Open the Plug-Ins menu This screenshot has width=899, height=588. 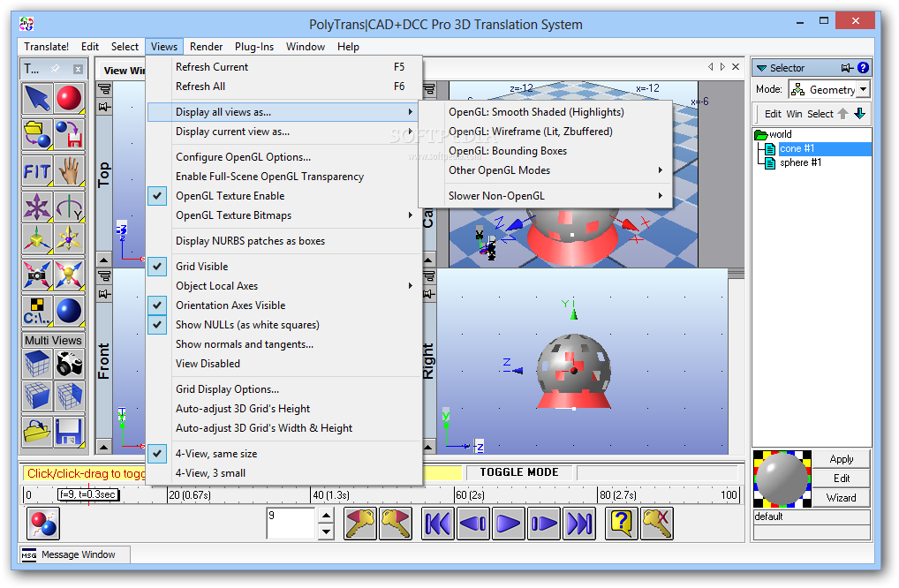click(254, 47)
